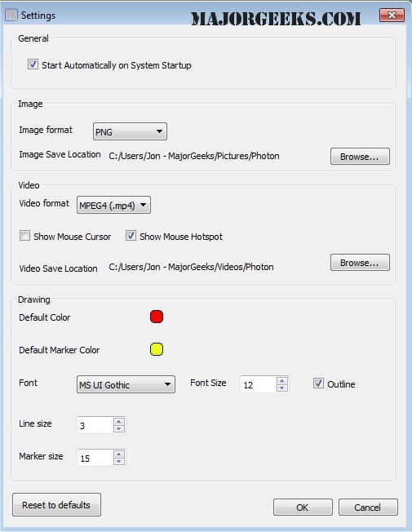This screenshot has width=412, height=532.
Task: Decrease Marker size with down arrow
Action: click(x=118, y=462)
